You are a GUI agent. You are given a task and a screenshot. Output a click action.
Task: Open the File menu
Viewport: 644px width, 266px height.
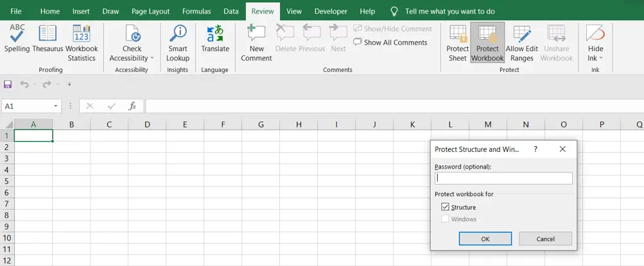(x=16, y=12)
